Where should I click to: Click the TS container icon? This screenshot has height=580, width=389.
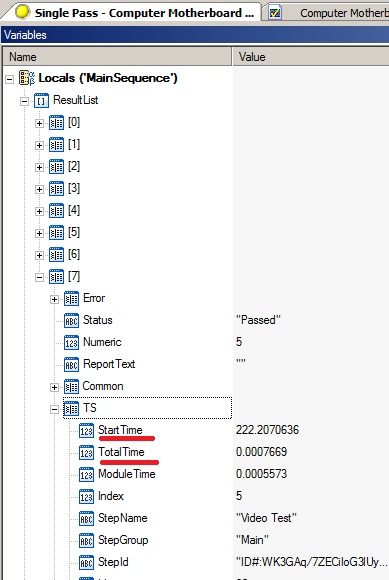(71, 408)
